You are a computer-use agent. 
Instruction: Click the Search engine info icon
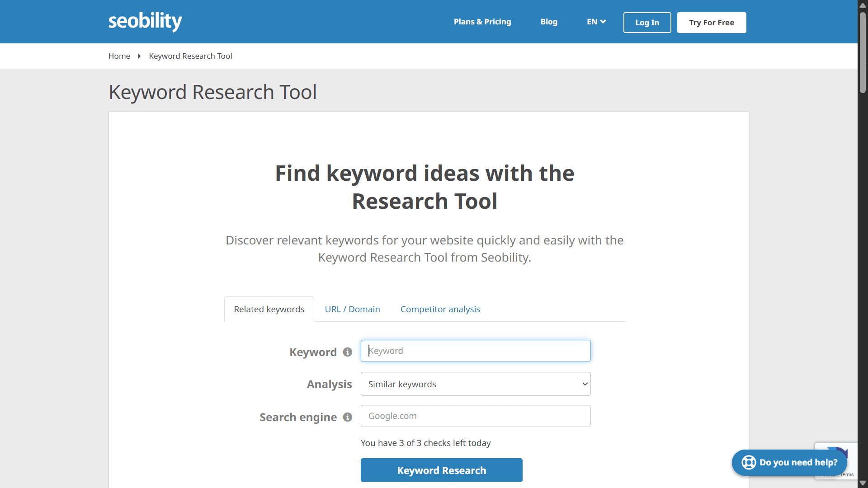348,417
